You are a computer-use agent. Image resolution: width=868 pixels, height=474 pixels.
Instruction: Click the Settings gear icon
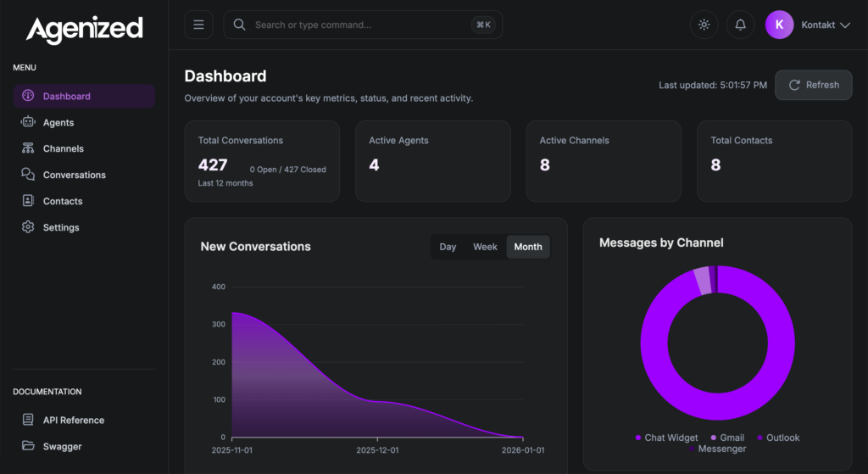click(x=28, y=227)
